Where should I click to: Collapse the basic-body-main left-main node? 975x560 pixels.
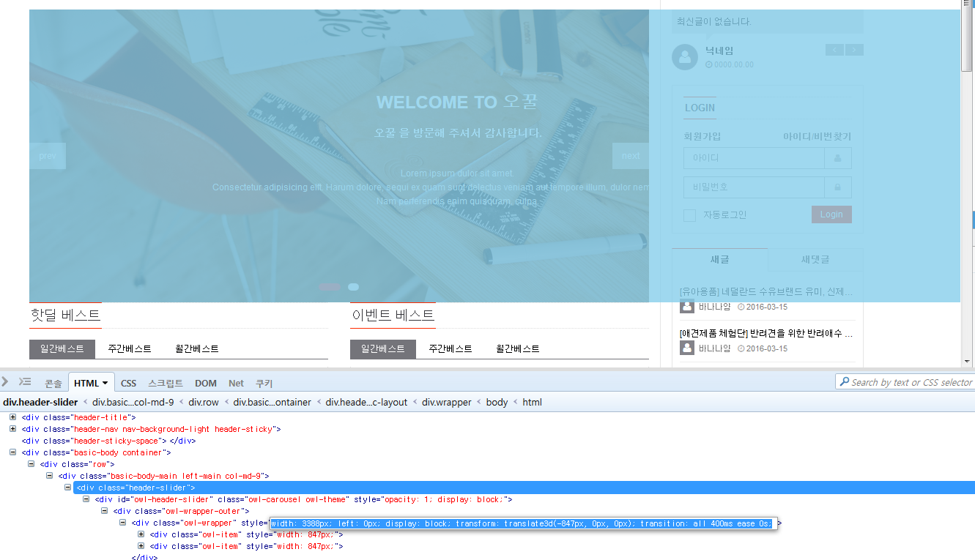(49, 475)
